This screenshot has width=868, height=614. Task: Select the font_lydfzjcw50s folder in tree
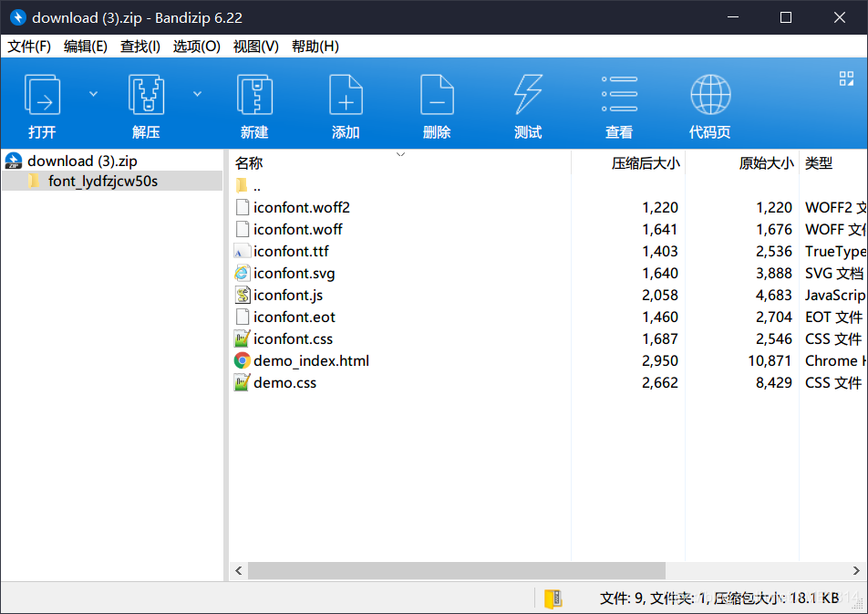[x=103, y=182]
